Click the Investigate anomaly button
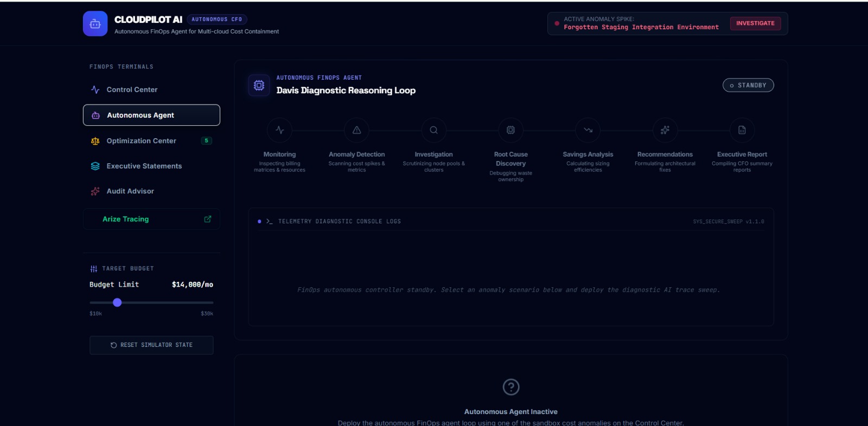The width and height of the screenshot is (868, 426). (x=755, y=23)
